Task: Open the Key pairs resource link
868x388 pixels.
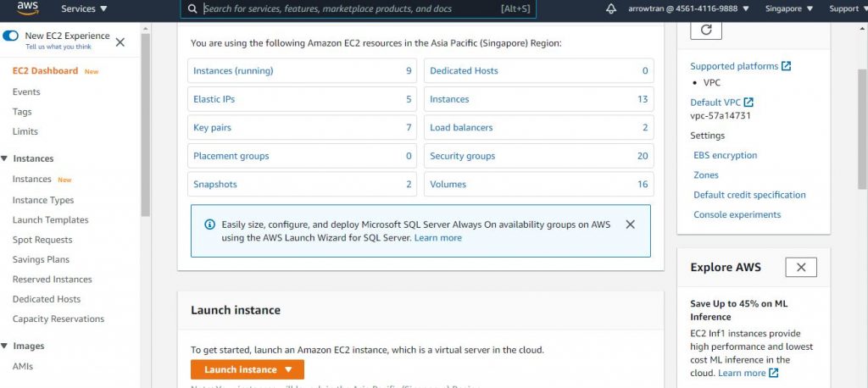Action: pos(212,128)
